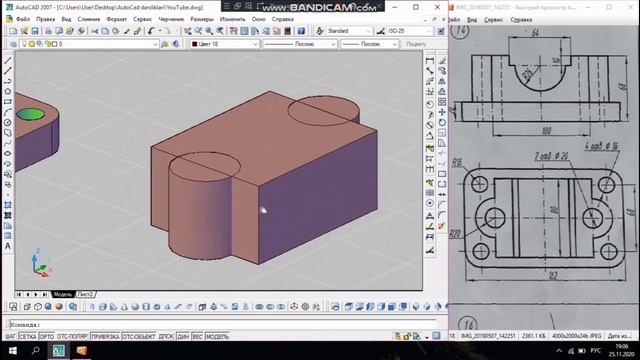Viewport: 640px width, 360px height.
Task: Toggle ВЕС lineweight display
Action: tap(197, 337)
